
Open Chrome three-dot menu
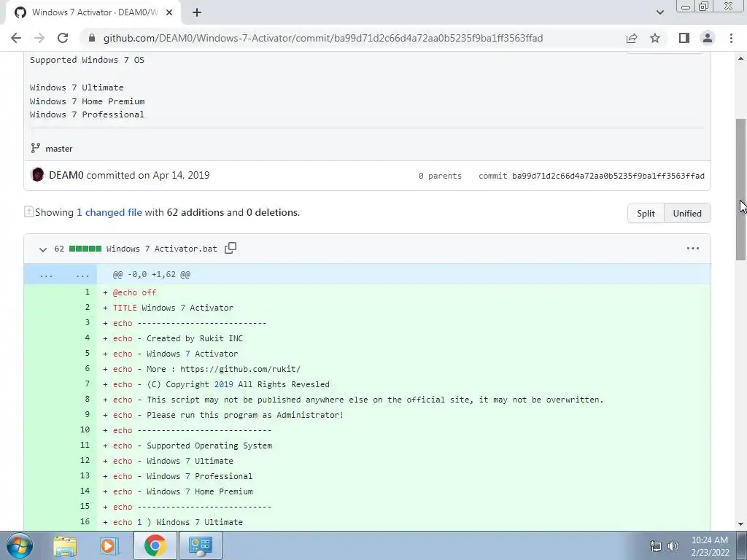click(x=731, y=38)
